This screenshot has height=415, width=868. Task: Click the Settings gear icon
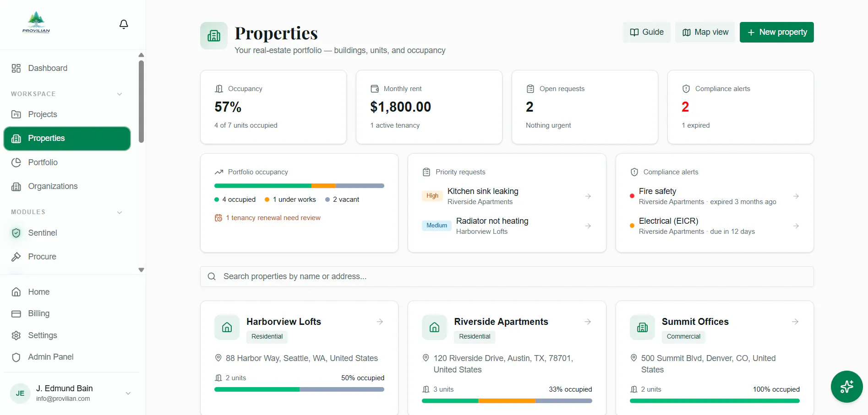click(x=16, y=335)
